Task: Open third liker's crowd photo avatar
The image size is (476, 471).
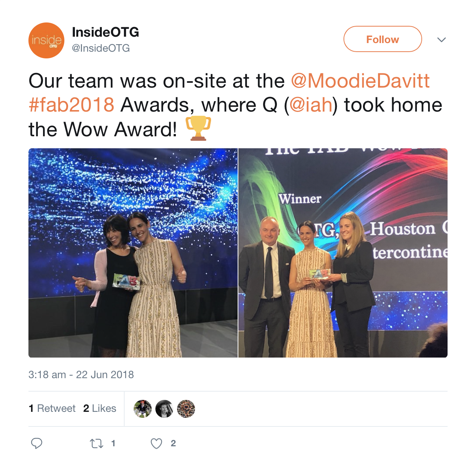Action: [x=186, y=409]
